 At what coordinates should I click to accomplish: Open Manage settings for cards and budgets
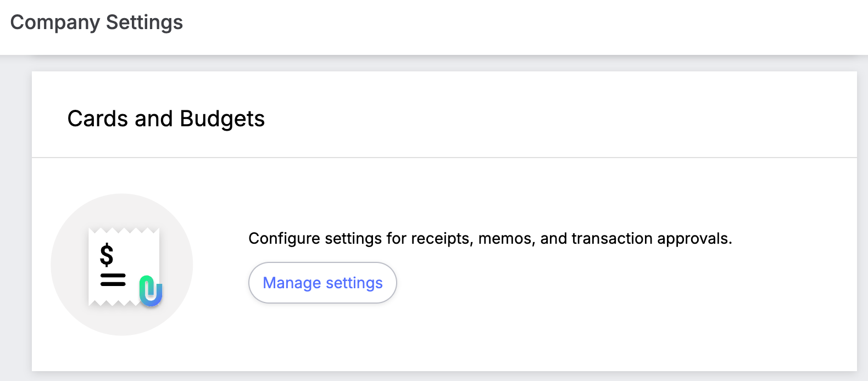pyautogui.click(x=322, y=283)
